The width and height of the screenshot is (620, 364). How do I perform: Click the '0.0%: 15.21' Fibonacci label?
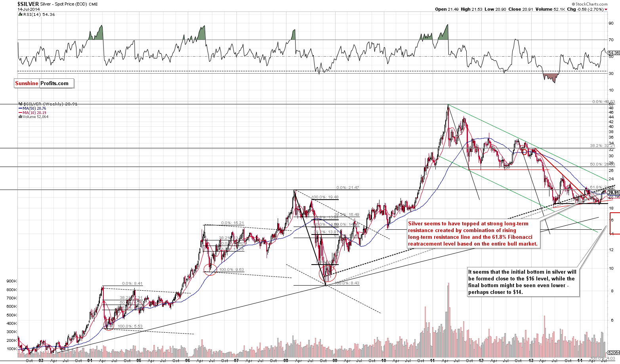(233, 223)
